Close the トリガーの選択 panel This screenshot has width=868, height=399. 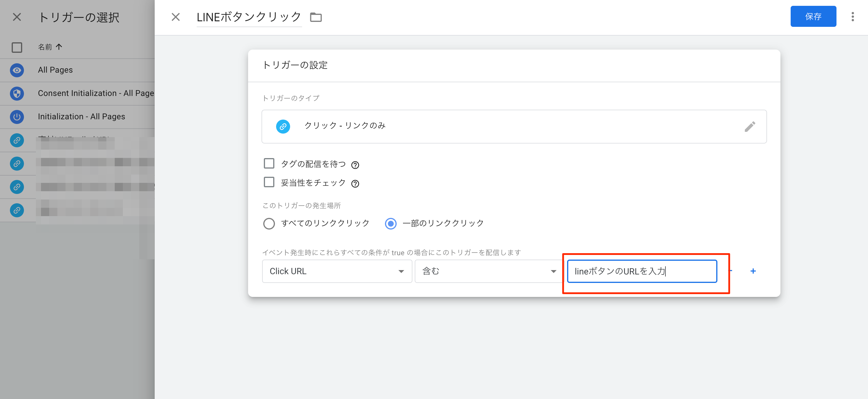coord(17,17)
